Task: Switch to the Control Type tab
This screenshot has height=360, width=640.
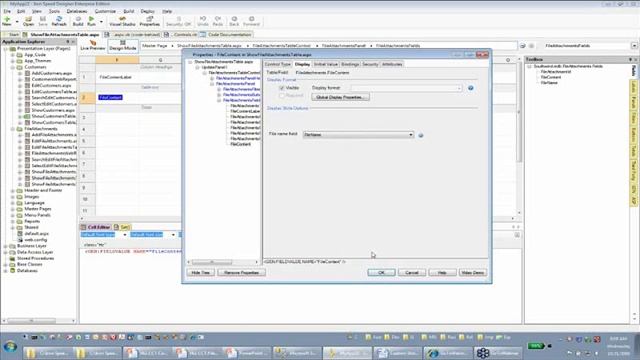Action: 278,64
